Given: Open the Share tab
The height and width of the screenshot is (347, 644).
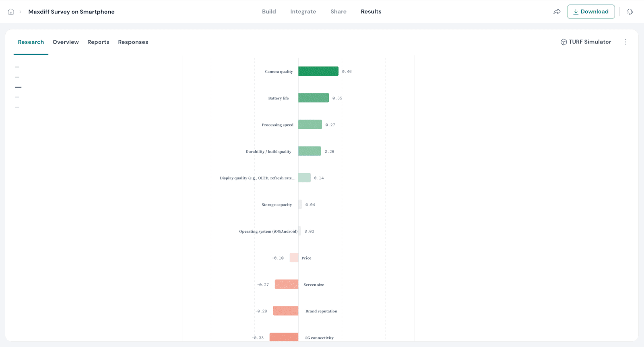Looking at the screenshot, I should [x=338, y=12].
